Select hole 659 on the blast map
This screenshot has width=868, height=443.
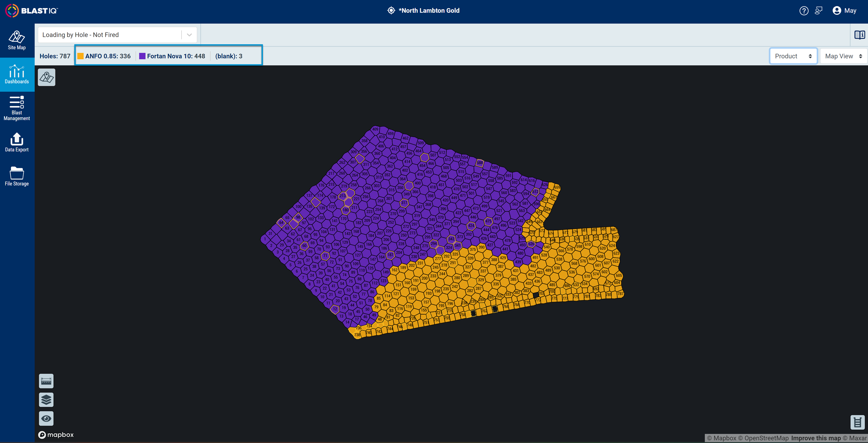point(557,187)
